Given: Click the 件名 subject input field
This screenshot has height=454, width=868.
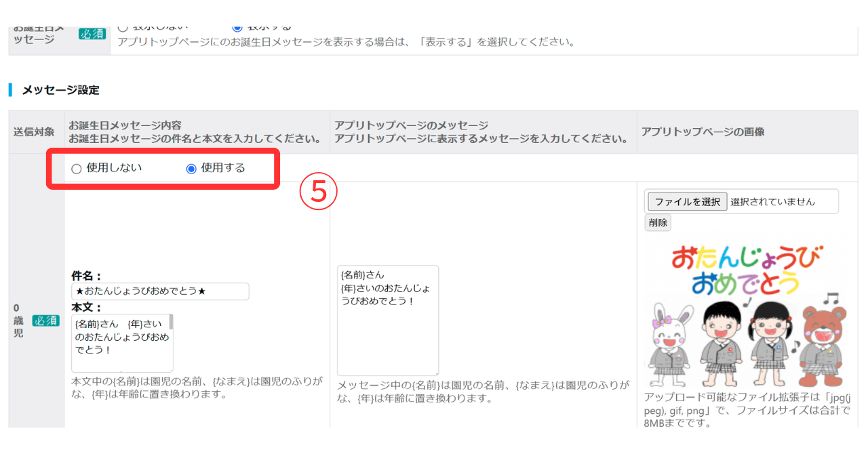Looking at the screenshot, I should pyautogui.click(x=160, y=291).
